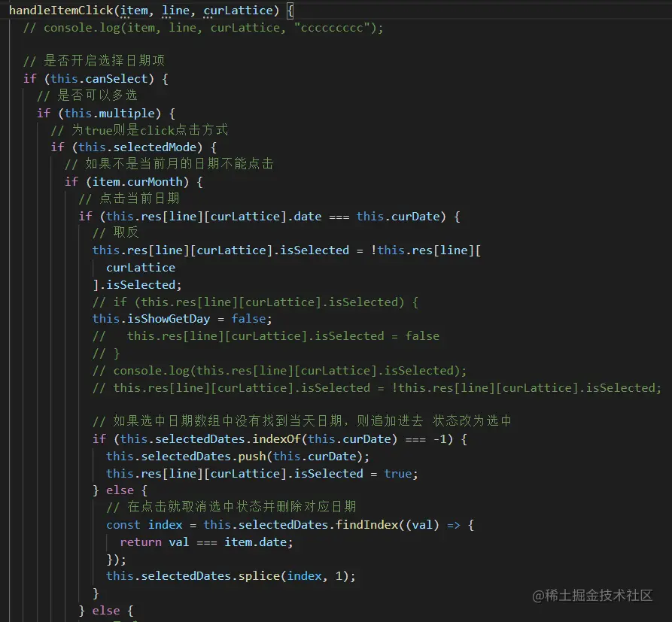This screenshot has width=672, height=622.
Task: Click splice in selectedDates.splice
Action: click(x=259, y=577)
